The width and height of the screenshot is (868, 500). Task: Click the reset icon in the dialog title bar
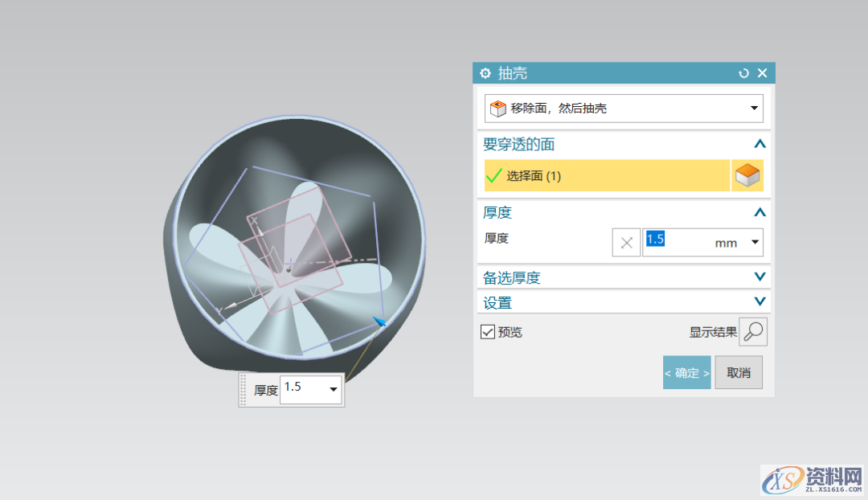pos(743,73)
